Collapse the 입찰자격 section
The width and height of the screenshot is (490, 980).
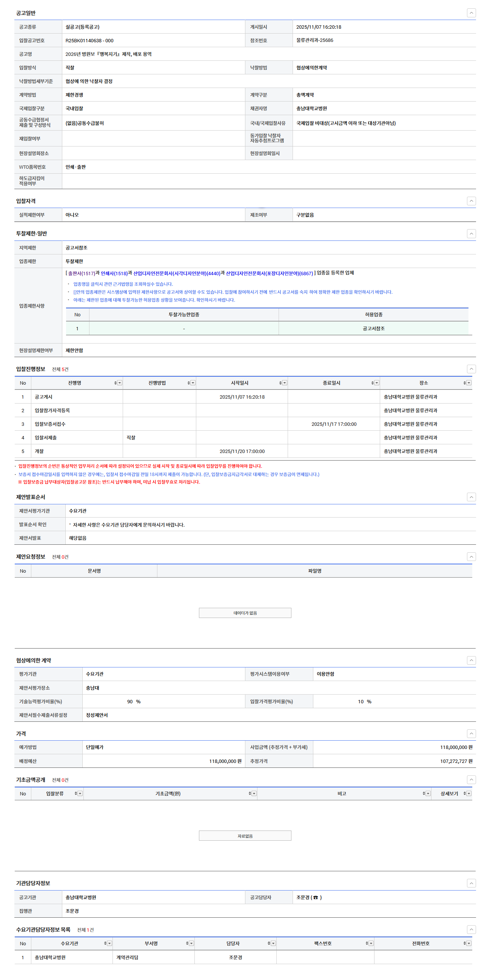pos(471,201)
